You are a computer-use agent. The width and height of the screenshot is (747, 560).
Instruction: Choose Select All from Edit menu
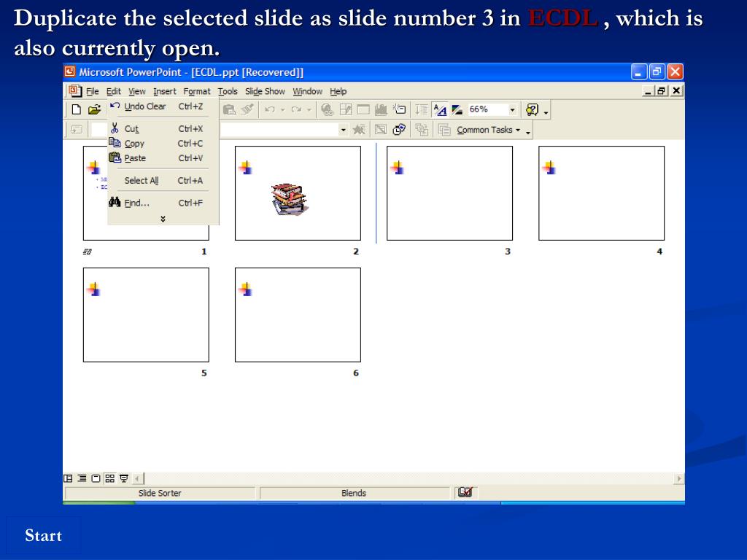tap(163, 181)
